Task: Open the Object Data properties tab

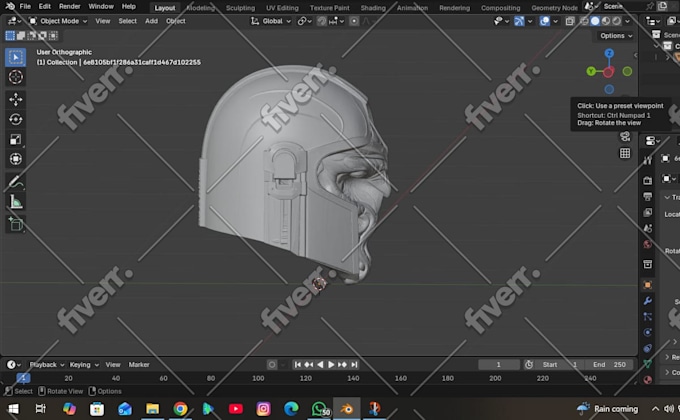Action: (647, 364)
